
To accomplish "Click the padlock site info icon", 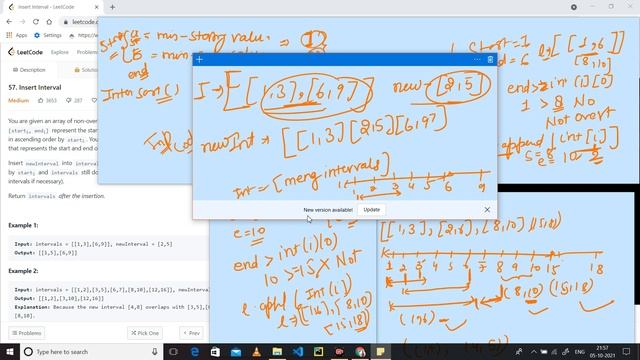I will tap(66, 22).
